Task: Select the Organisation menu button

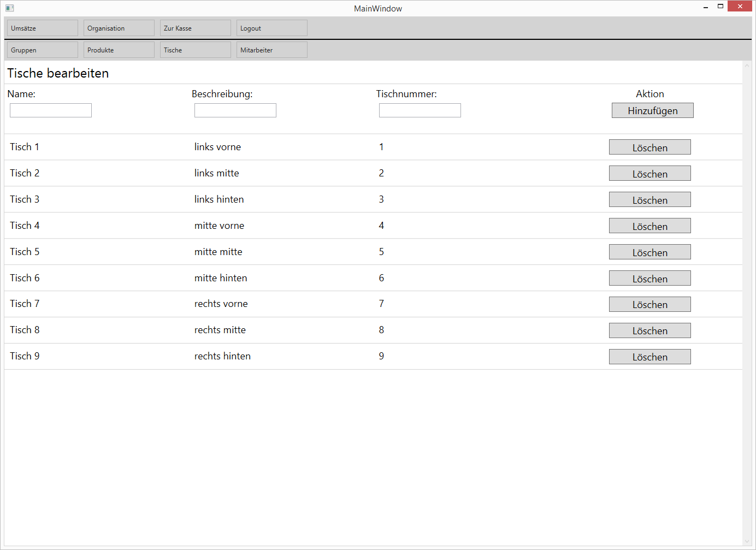Action: (x=119, y=28)
